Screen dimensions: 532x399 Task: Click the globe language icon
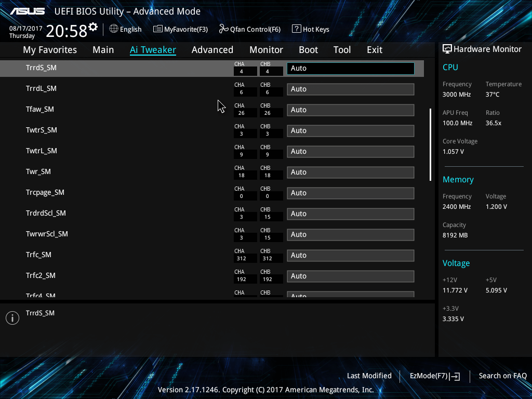pyautogui.click(x=114, y=29)
